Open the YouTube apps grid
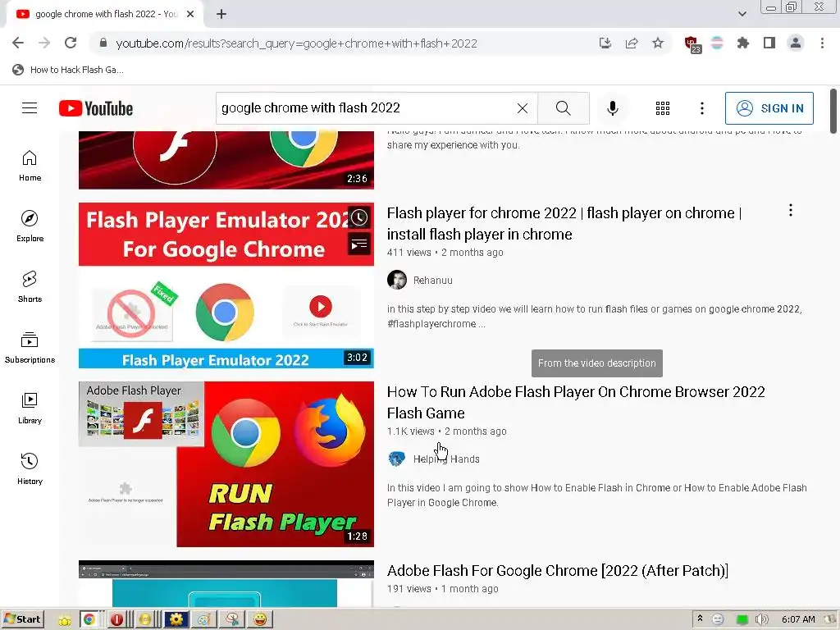This screenshot has width=840, height=630. (663, 108)
